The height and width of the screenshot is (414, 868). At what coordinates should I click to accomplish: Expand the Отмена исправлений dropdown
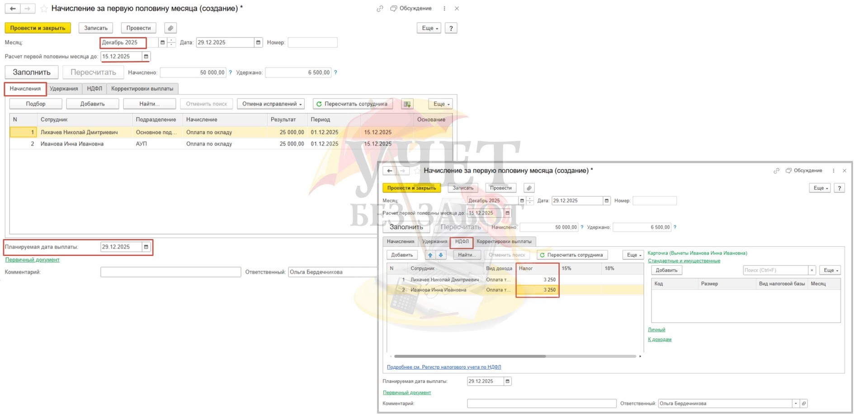coord(271,104)
